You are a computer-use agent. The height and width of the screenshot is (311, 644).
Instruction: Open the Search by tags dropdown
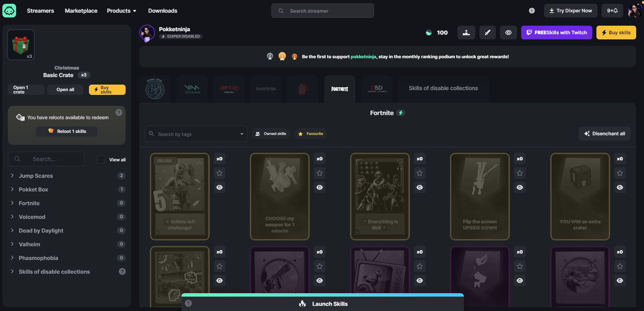196,134
